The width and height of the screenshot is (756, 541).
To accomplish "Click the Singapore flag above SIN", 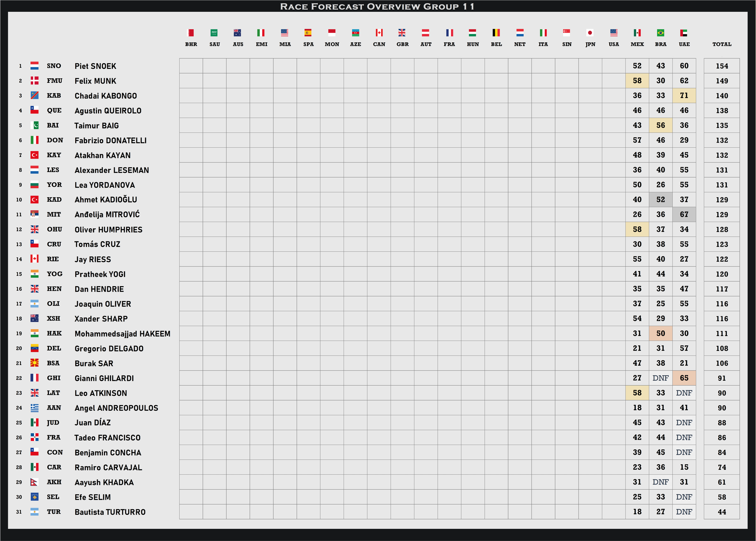I will [x=567, y=33].
